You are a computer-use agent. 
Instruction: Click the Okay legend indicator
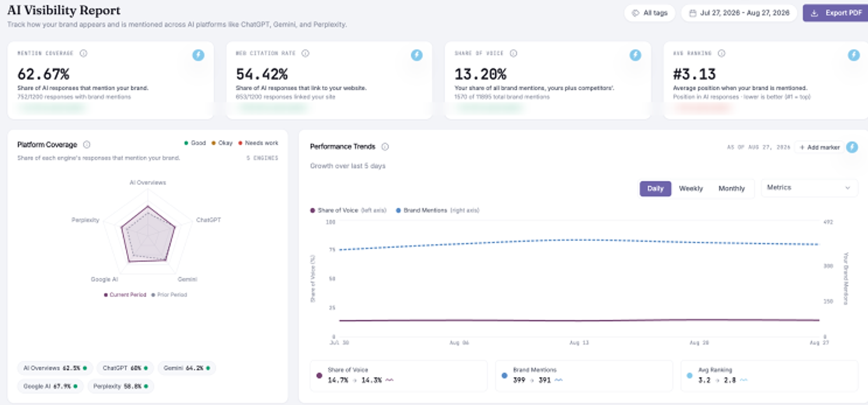[222, 143]
